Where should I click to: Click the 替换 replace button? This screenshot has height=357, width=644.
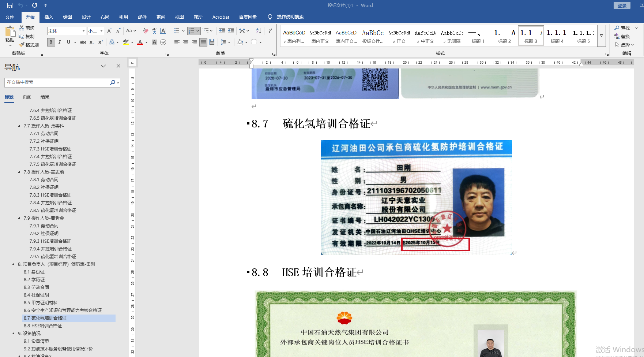[622, 37]
